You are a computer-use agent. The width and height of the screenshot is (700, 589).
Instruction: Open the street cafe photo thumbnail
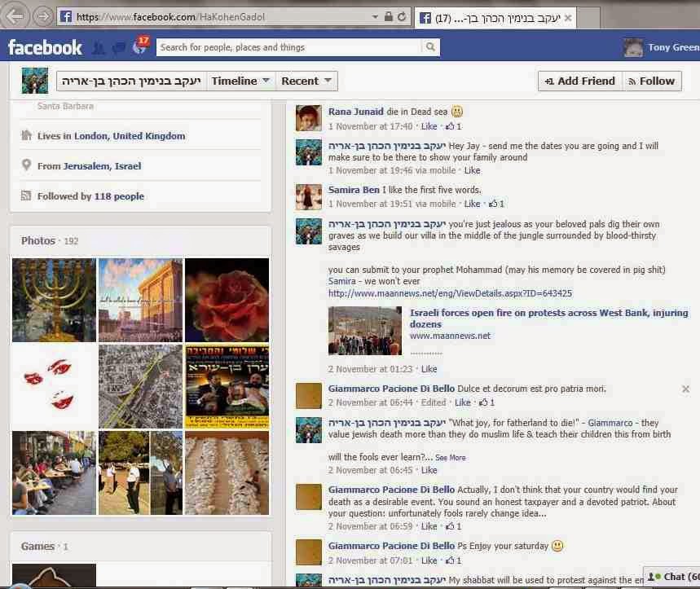click(54, 473)
